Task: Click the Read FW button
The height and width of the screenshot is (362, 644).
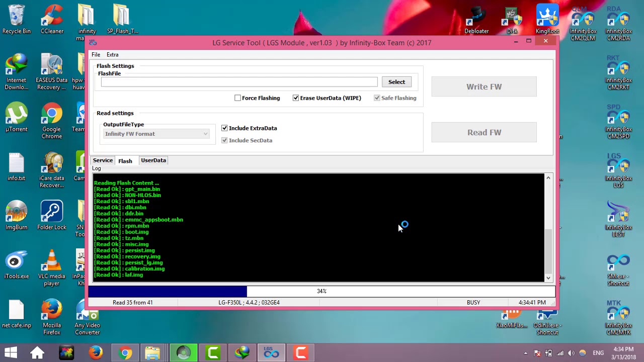Action: click(484, 132)
